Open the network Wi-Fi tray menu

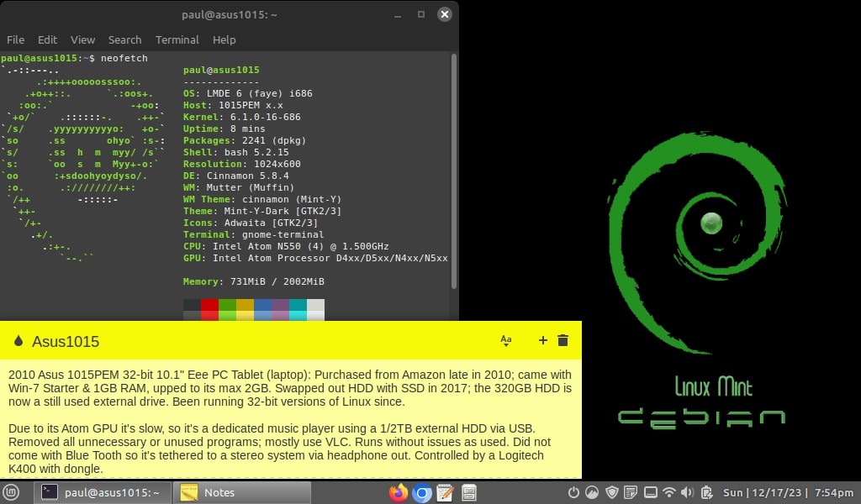668,493
